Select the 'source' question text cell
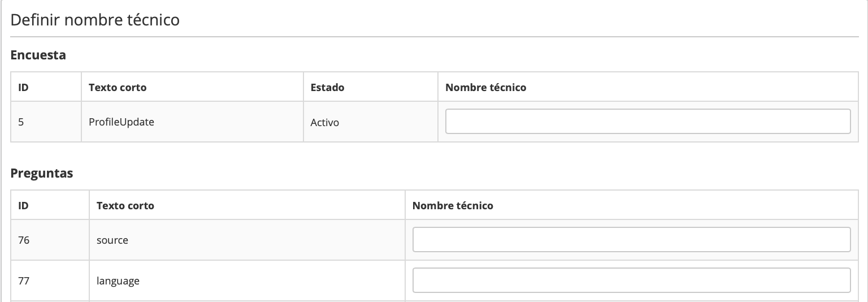868x302 pixels. coord(112,240)
